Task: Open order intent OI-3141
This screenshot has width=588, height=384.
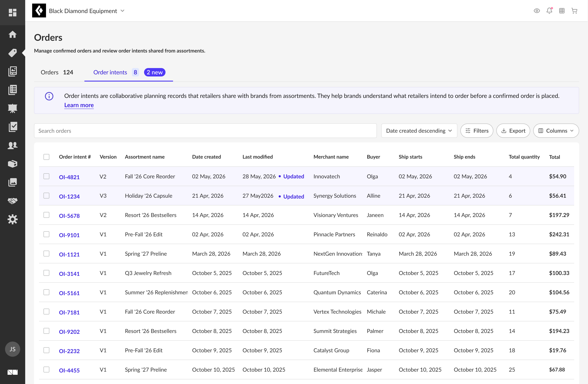Action: (x=69, y=274)
